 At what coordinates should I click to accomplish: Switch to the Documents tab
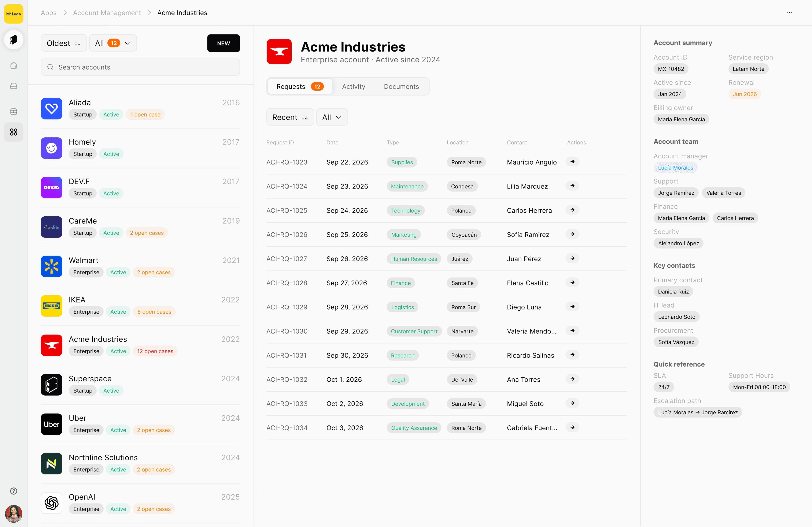[401, 87]
